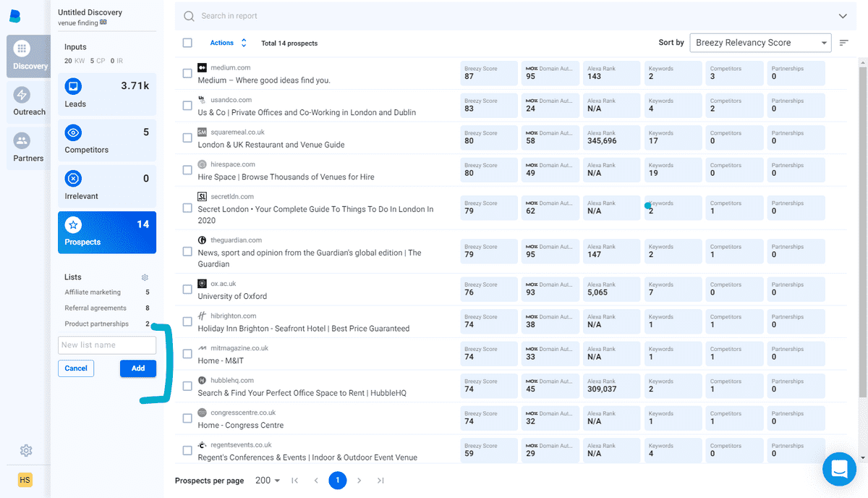Open the Outreach section
Image resolution: width=868 pixels, height=498 pixels.
[29, 101]
